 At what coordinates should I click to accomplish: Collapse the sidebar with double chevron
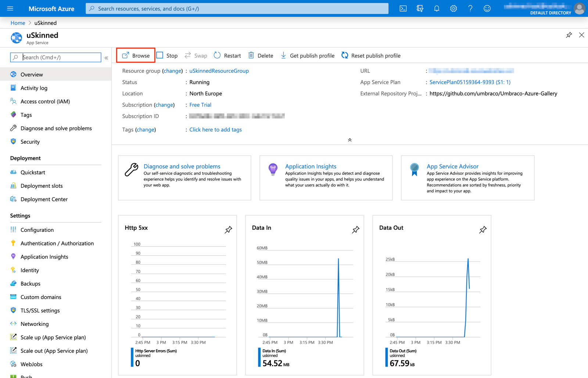pyautogui.click(x=106, y=58)
